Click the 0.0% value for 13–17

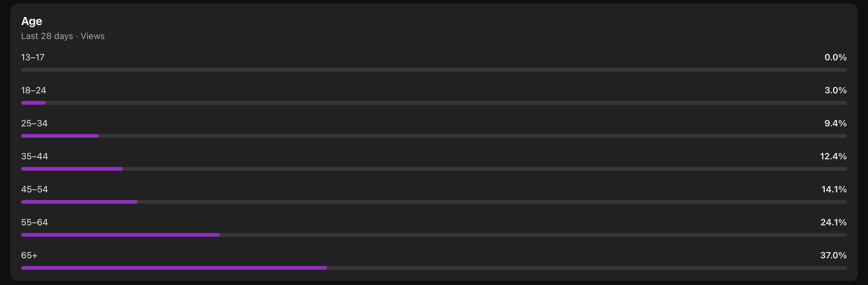[x=835, y=57]
